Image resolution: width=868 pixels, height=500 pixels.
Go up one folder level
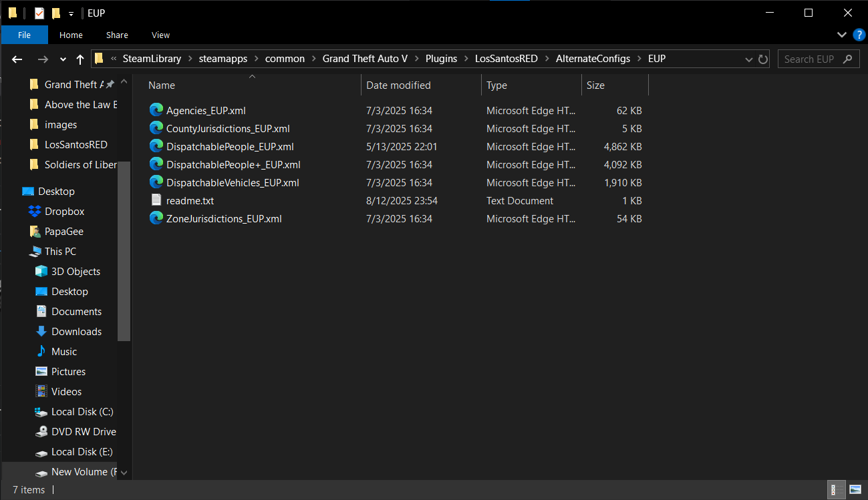click(x=80, y=59)
